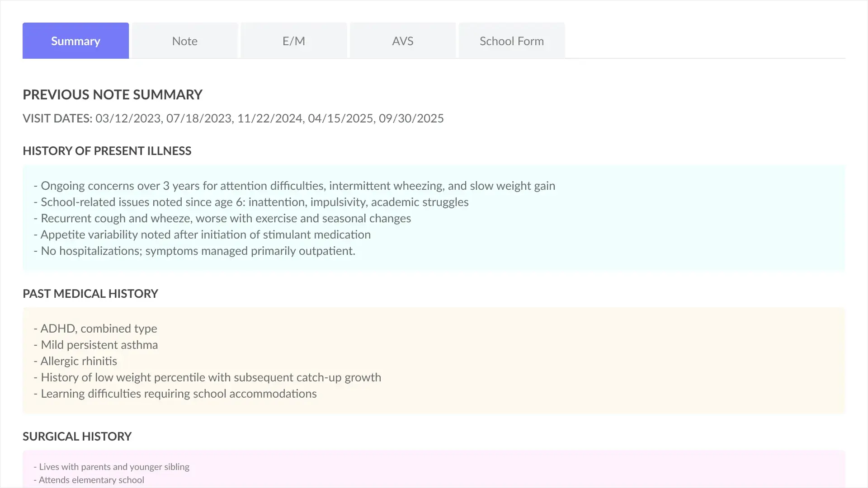Click the Previous Note Summary heading

click(x=113, y=94)
